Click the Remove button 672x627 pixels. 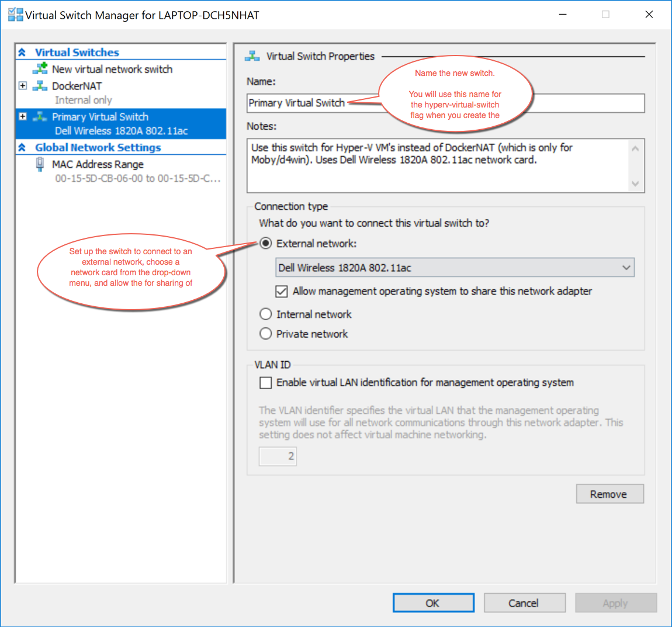(609, 493)
